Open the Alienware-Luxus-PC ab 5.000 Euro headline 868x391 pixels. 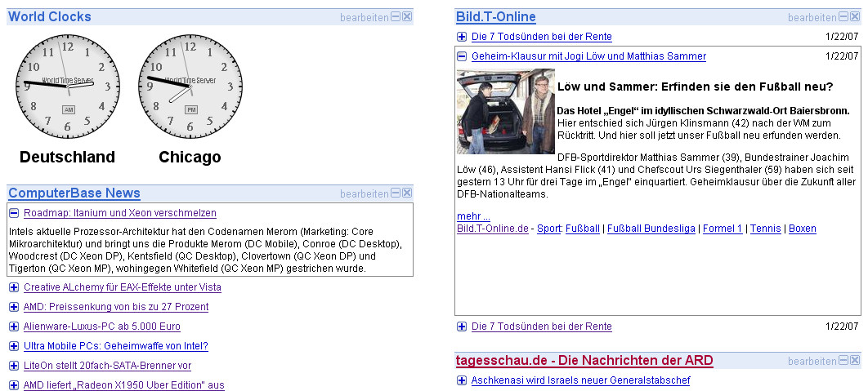(102, 327)
